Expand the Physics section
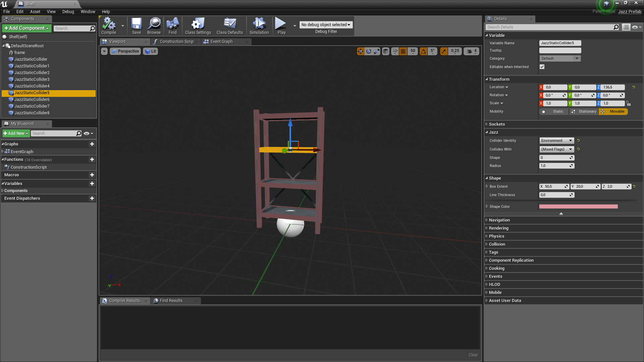 486,236
